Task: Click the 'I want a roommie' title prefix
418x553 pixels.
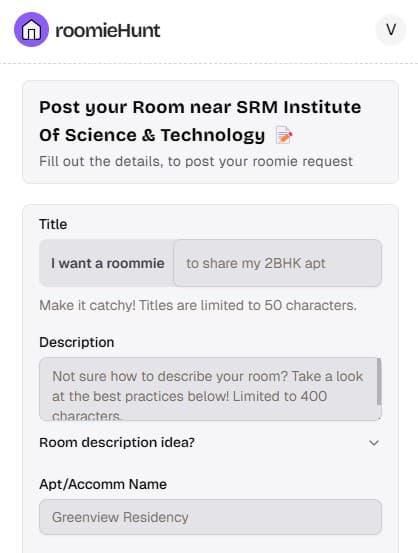Action: [108, 263]
